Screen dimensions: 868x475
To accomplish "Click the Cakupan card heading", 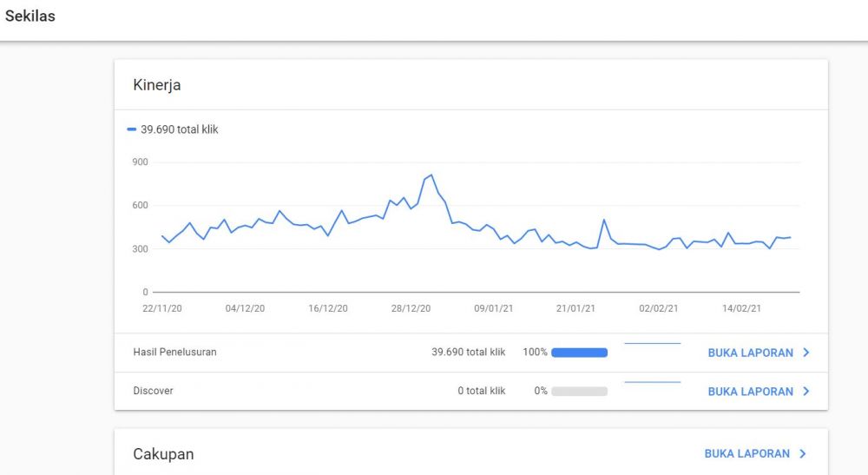I will (163, 454).
